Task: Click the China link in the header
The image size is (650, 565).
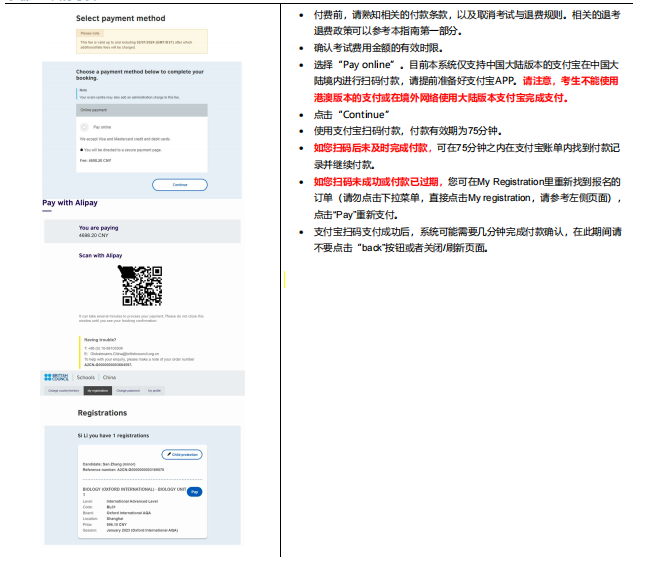Action: click(x=109, y=377)
